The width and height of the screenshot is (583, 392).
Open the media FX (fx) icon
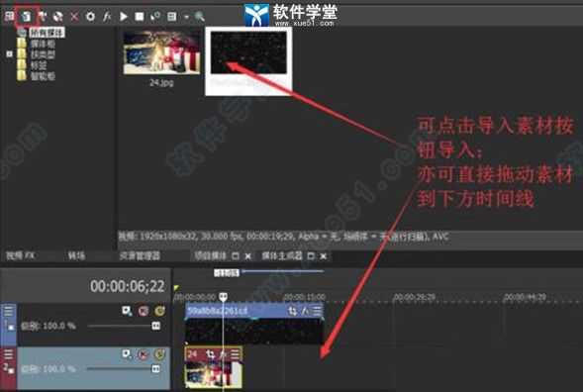pos(107,17)
